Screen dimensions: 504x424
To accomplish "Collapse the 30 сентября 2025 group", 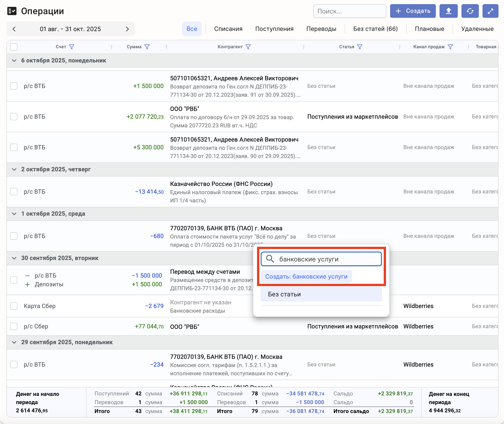I will coord(14,258).
